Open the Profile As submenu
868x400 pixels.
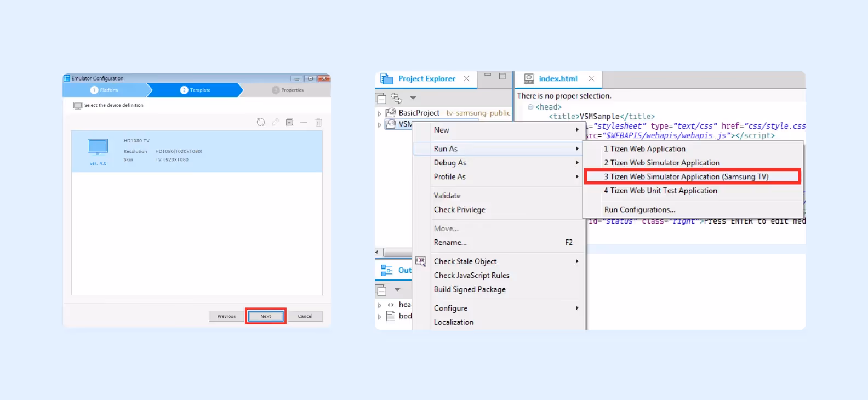tap(498, 176)
